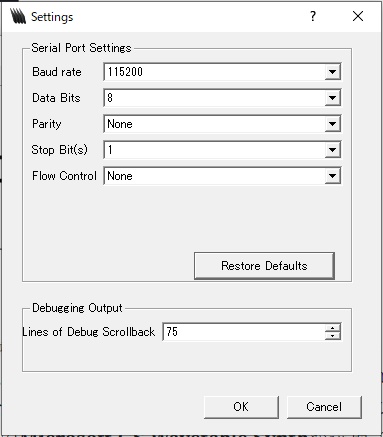The height and width of the screenshot is (437, 383).
Task: Click the Cancel button
Action: (324, 407)
